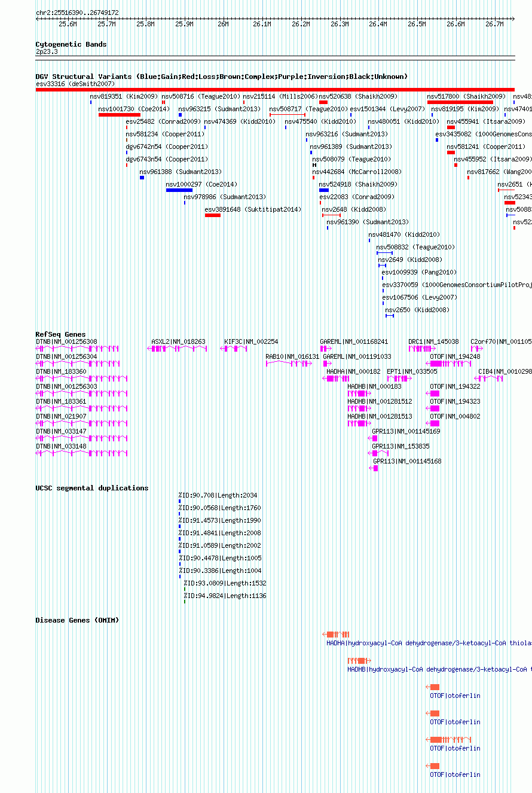Open variant nsv520638 (Shaikh2009)

click(x=358, y=96)
